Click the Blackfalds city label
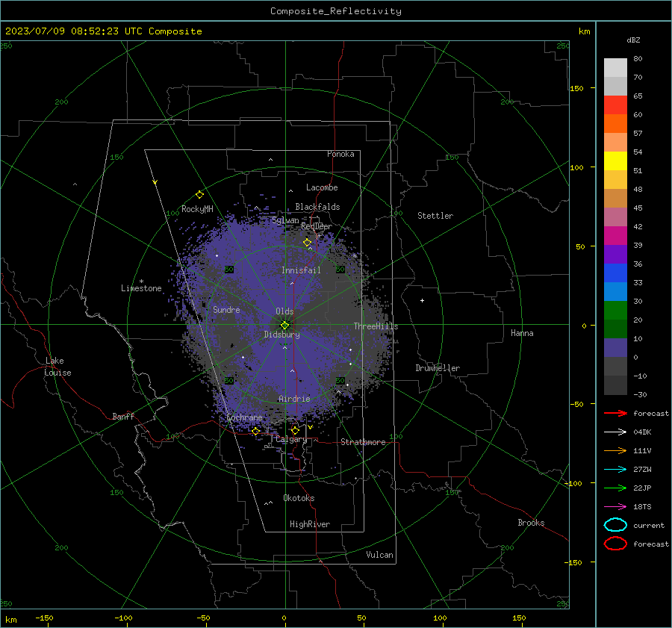 [x=317, y=207]
